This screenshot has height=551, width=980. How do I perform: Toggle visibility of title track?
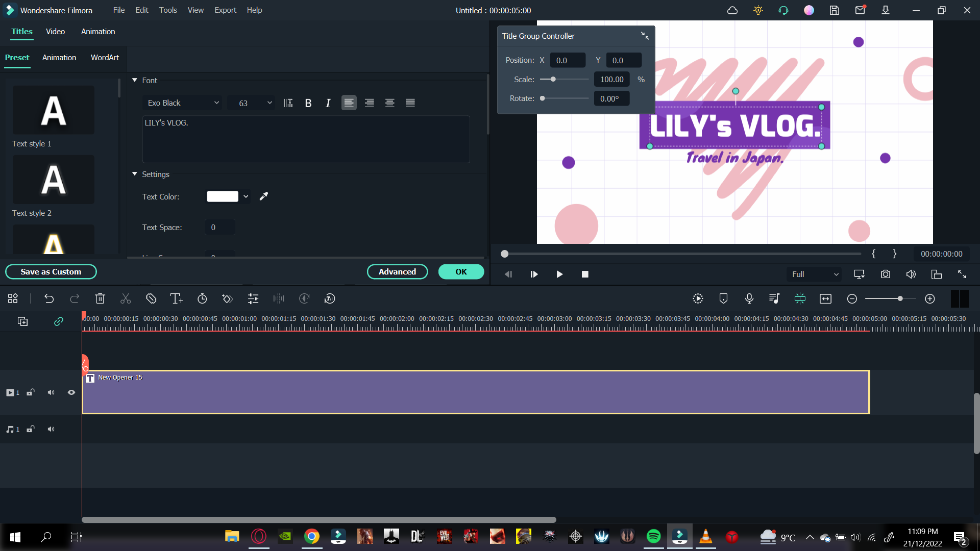(x=71, y=392)
